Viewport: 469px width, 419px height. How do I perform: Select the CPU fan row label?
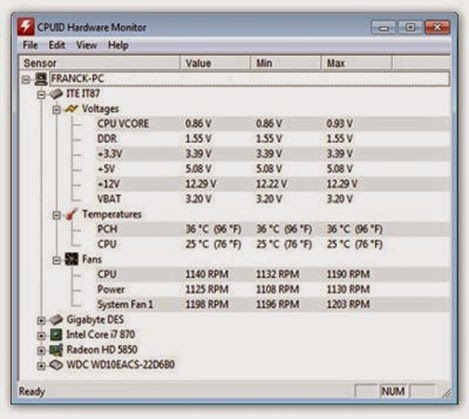[x=107, y=274]
